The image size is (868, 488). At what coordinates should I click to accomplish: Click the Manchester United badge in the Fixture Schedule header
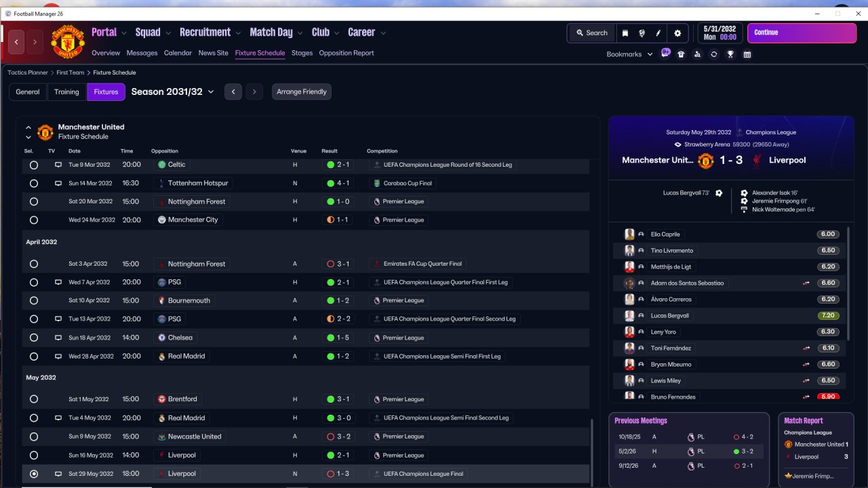coord(45,131)
